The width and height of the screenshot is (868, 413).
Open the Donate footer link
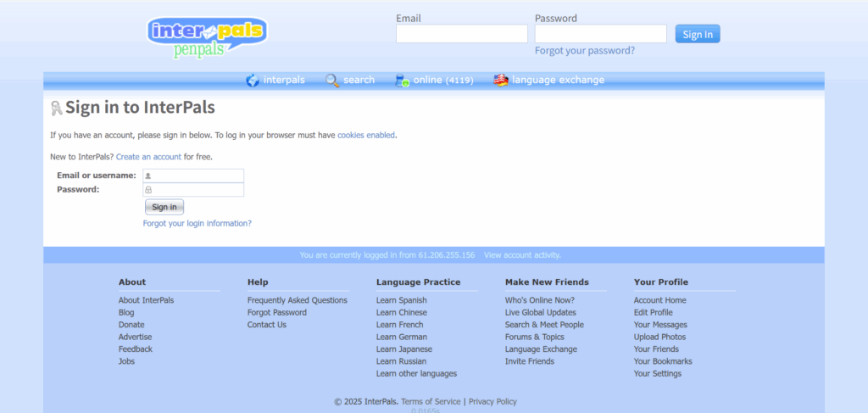(131, 325)
